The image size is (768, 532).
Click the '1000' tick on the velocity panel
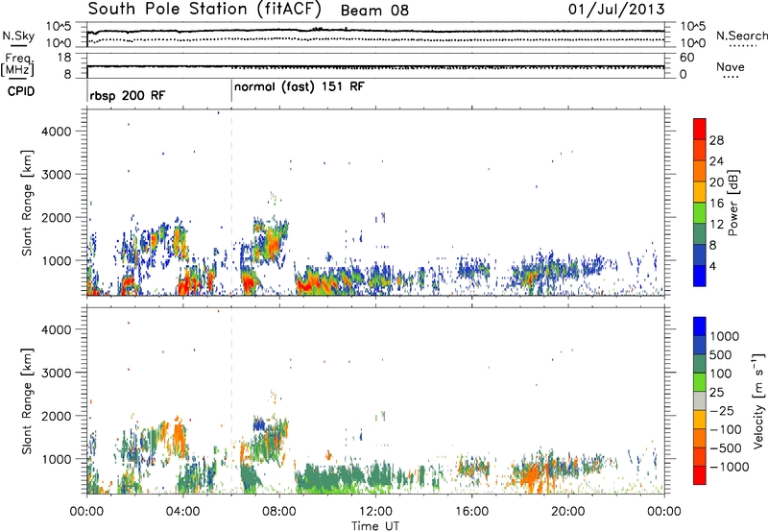click(57, 459)
